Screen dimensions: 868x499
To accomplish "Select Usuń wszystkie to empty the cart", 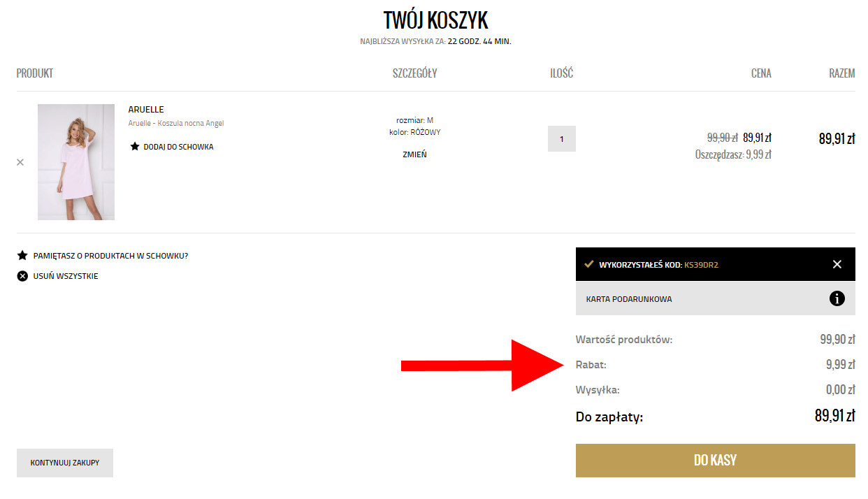I will coord(66,276).
